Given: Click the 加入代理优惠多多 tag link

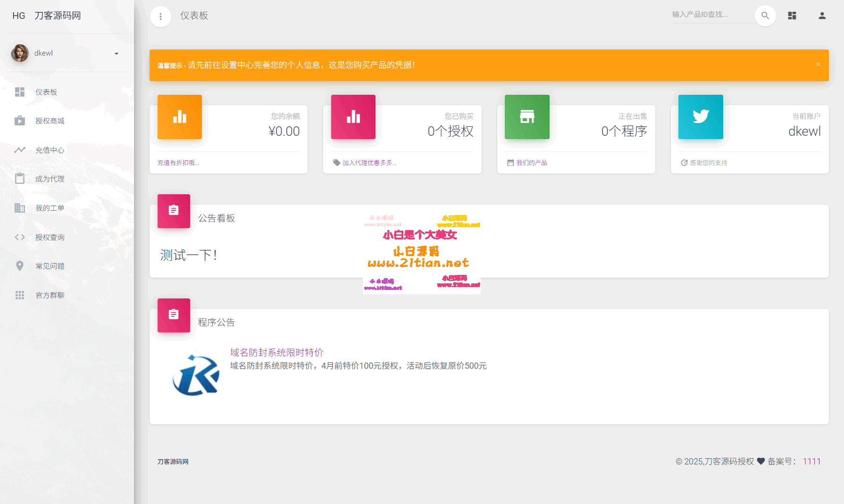Looking at the screenshot, I should point(368,162).
